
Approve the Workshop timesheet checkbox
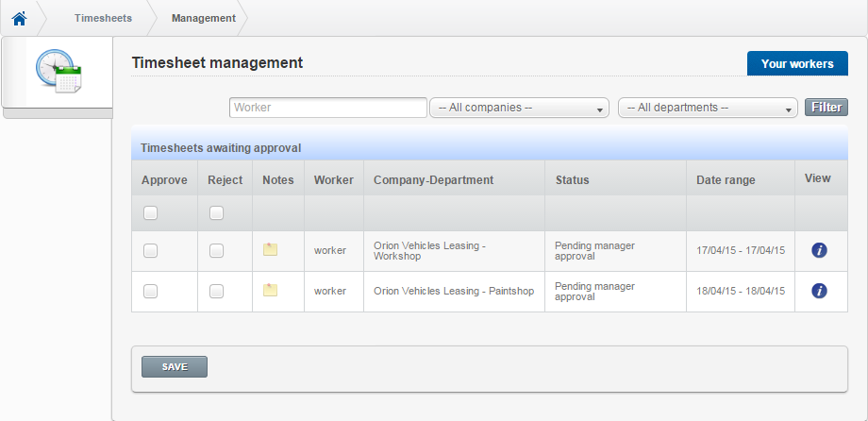coord(151,251)
